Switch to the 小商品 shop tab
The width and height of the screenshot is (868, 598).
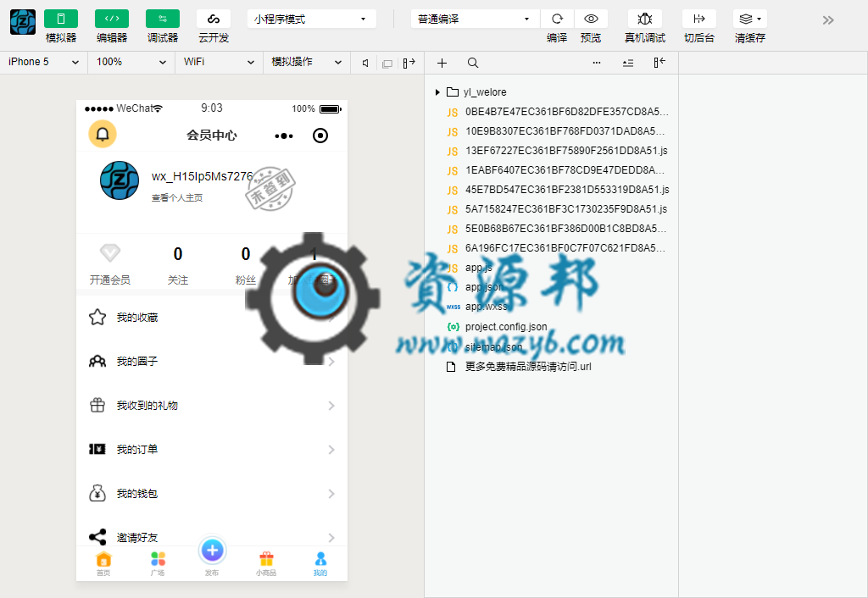click(266, 564)
